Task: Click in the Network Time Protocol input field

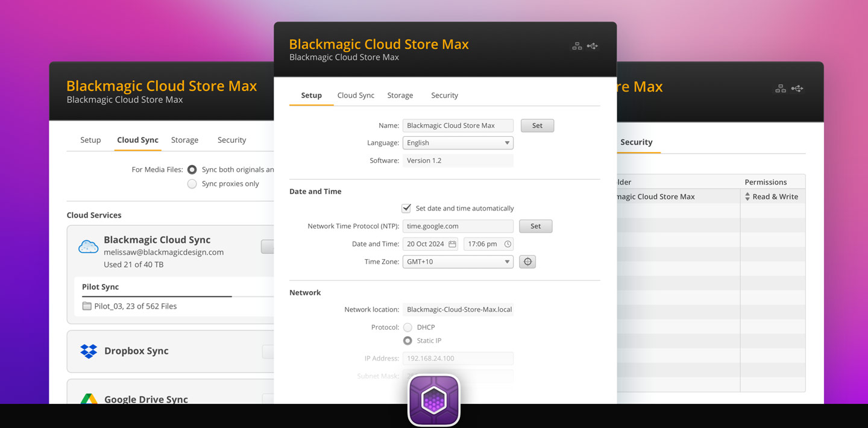Action: click(458, 226)
